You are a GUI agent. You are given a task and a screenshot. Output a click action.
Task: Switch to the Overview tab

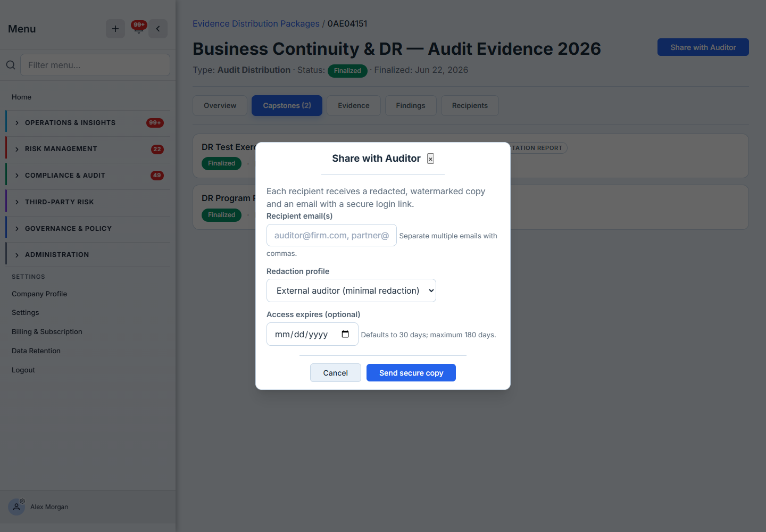[x=220, y=105]
